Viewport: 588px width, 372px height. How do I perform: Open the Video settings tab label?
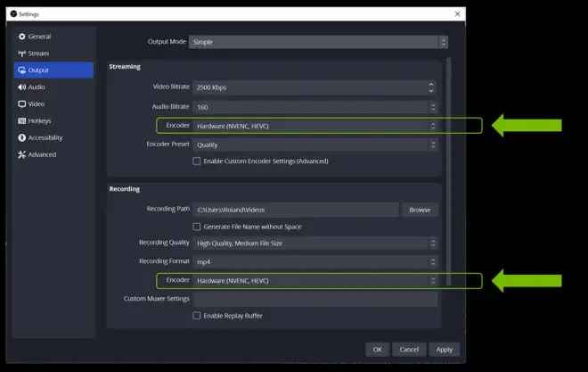click(x=37, y=104)
